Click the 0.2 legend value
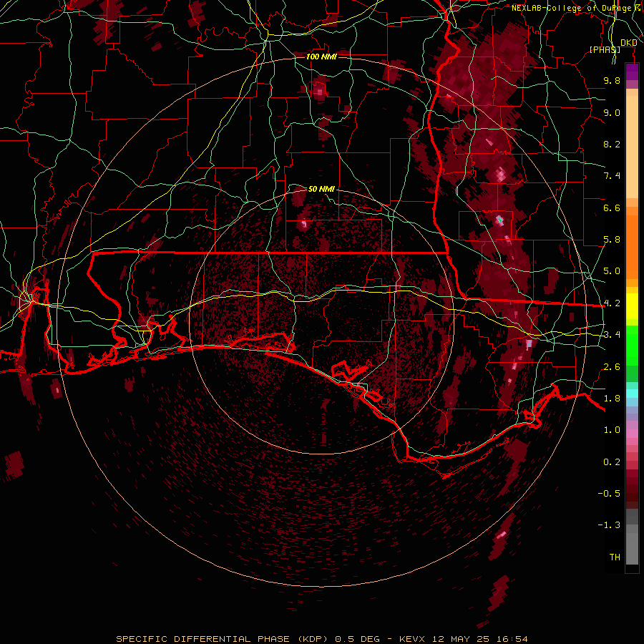The image size is (644, 644). tap(612, 462)
